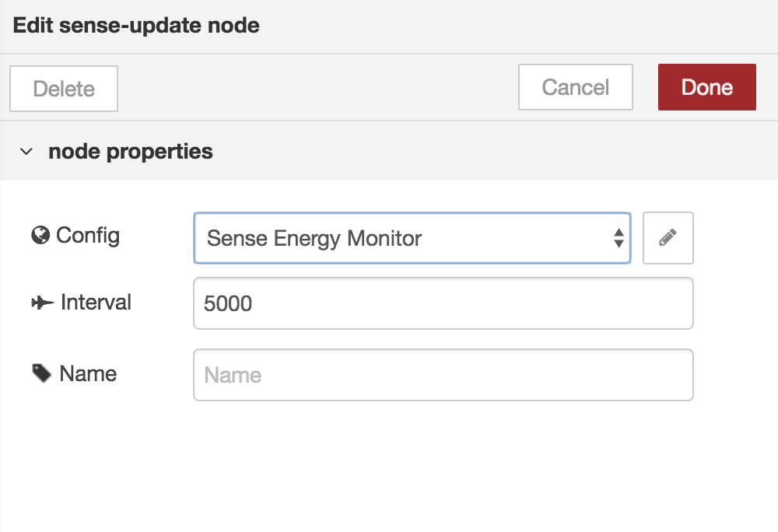
Task: Click the Name input field
Action: [443, 374]
